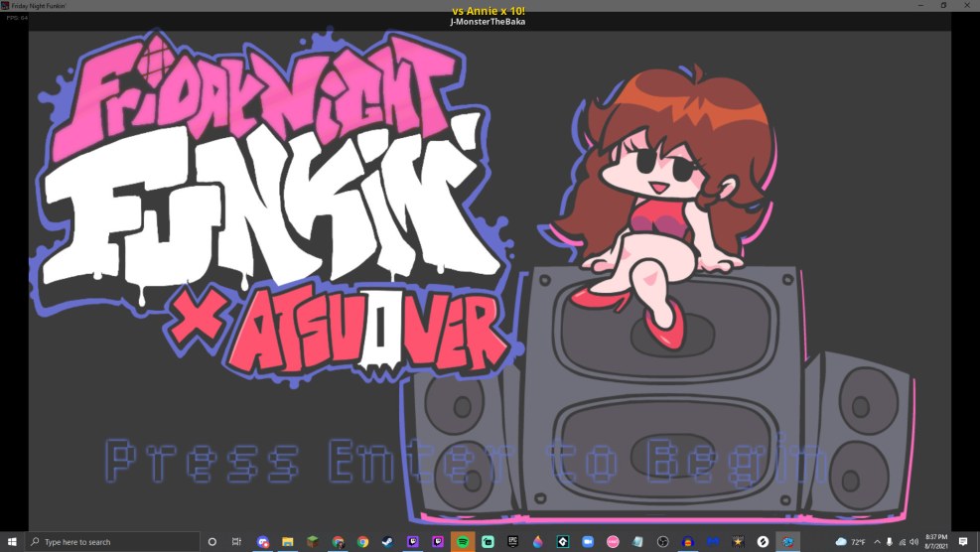Open the 72°F weather widget
This screenshot has width=980, height=552.
[851, 542]
